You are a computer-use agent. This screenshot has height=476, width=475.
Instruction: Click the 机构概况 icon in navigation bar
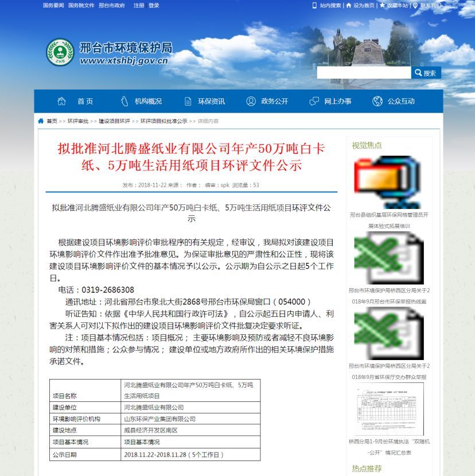click(x=124, y=101)
